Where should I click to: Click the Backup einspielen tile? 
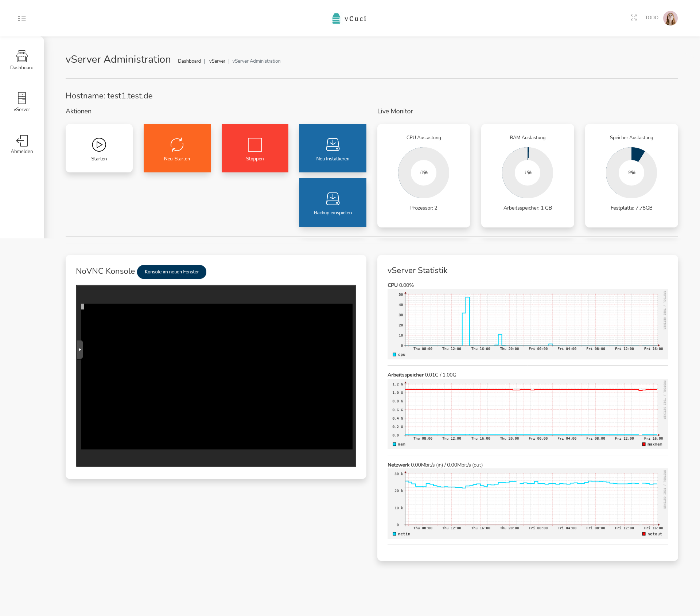332,202
